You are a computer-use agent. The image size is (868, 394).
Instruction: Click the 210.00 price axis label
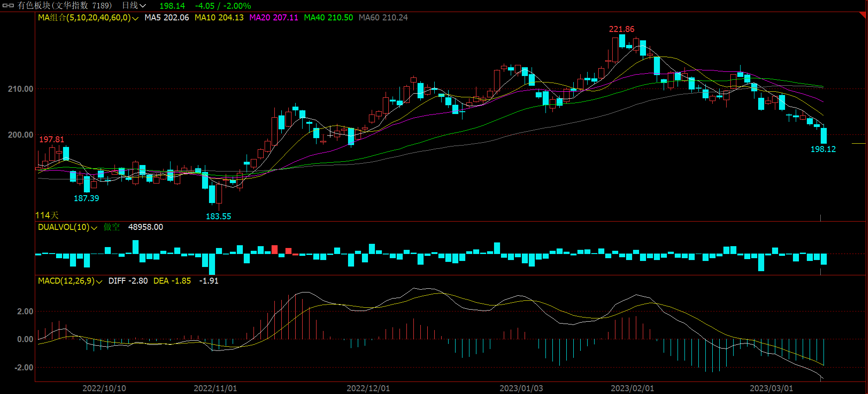click(20, 89)
